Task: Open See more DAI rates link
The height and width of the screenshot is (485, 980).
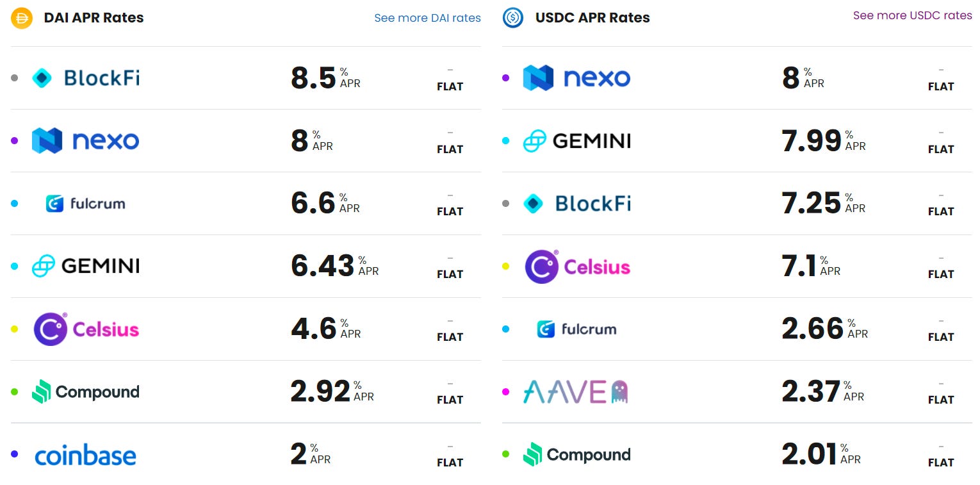Action: point(427,18)
